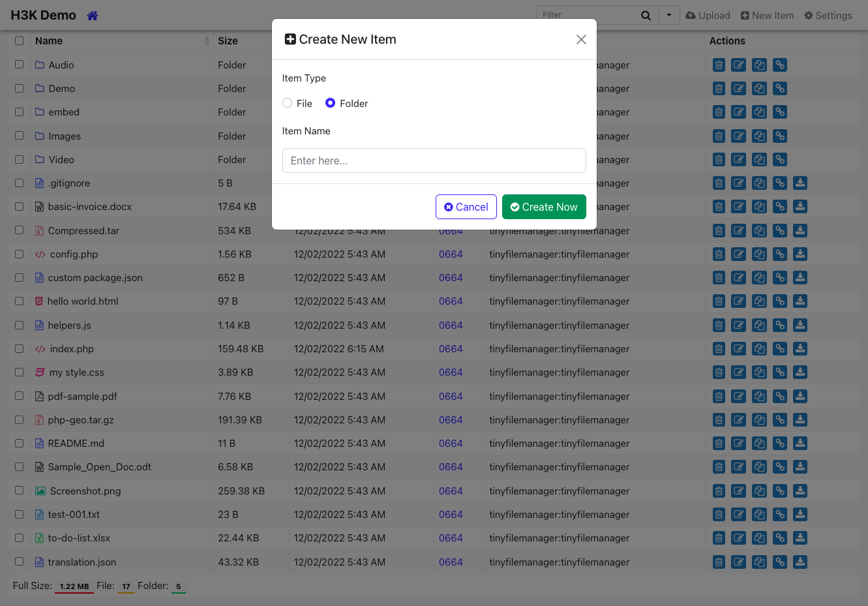The image size is (868, 606).
Task: Open the dropdown arrow beside search filter
Action: [669, 15]
